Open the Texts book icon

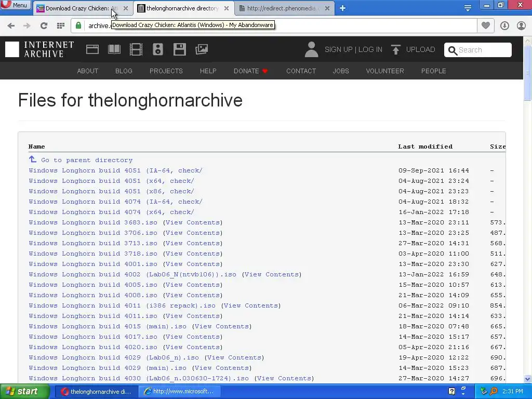click(x=114, y=49)
